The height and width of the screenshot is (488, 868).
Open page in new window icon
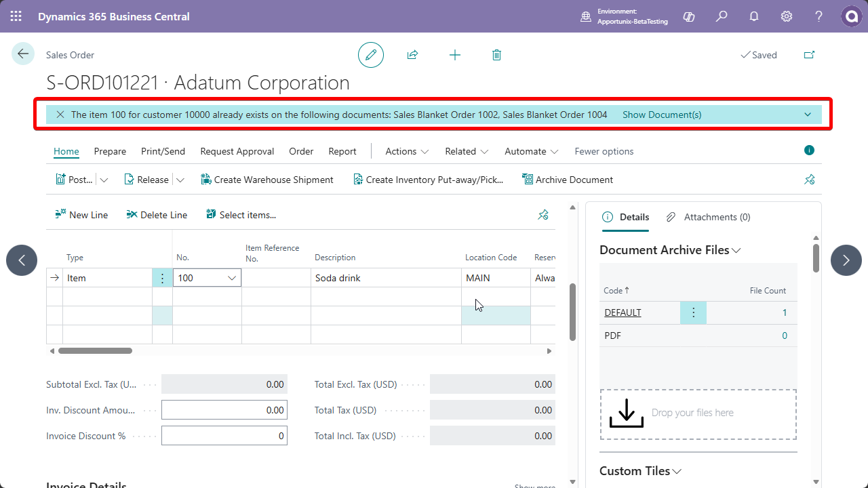coord(809,55)
